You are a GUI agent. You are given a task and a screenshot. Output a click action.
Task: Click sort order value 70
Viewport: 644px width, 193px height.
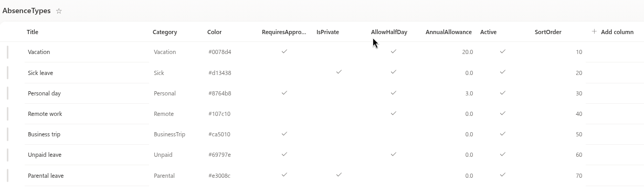tap(579, 176)
